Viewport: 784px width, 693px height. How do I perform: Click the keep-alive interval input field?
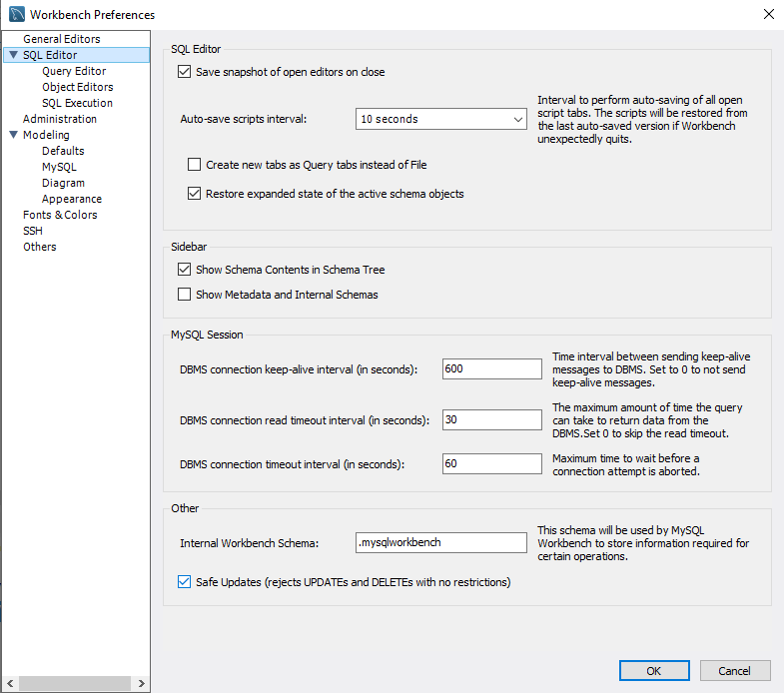[x=491, y=368]
